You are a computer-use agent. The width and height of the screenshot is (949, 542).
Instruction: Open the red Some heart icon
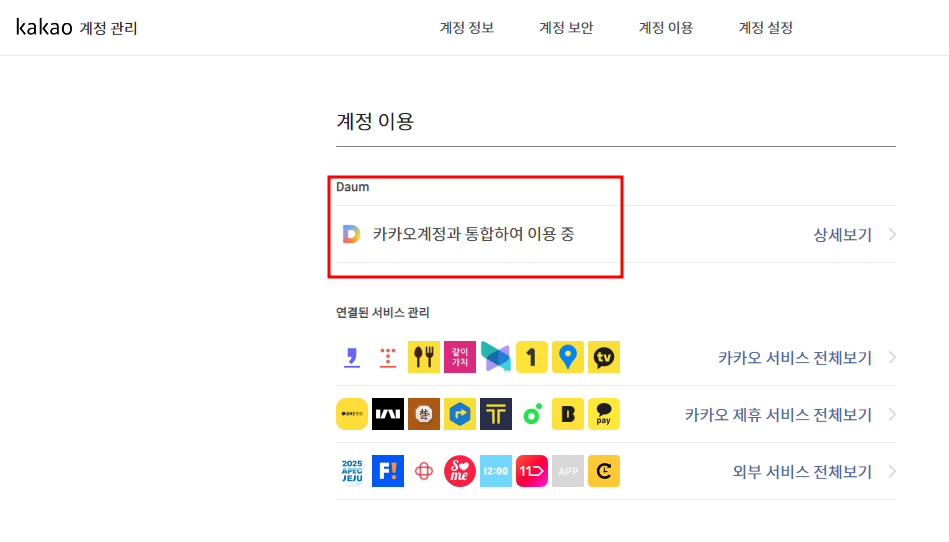tap(460, 471)
